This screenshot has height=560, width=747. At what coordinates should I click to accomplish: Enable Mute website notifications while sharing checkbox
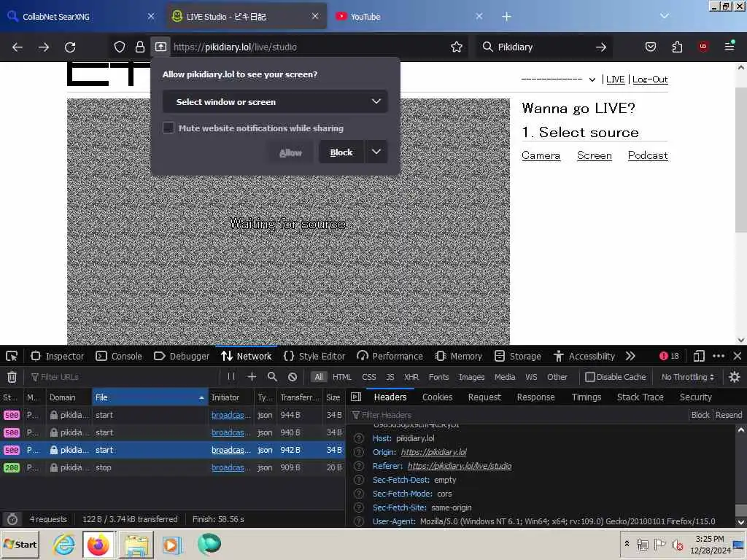pos(169,128)
